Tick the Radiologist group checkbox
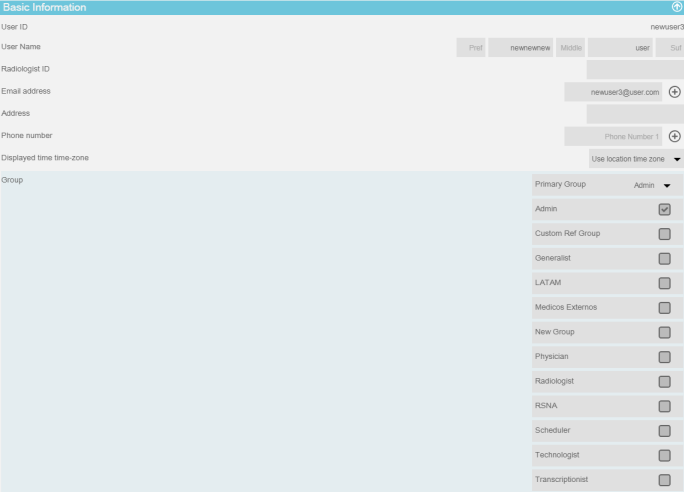Screen dimensions: 684x492 coord(664,381)
